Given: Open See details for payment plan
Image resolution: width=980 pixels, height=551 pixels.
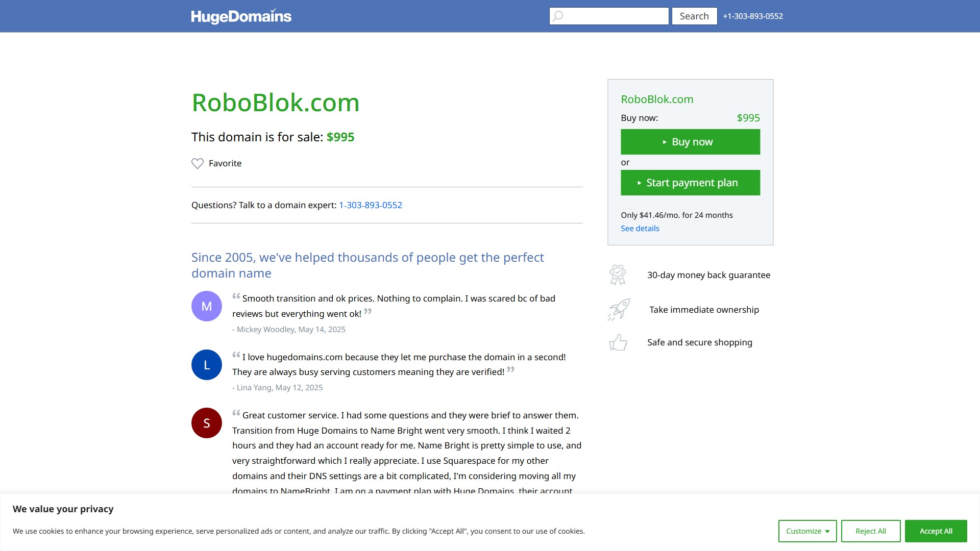Looking at the screenshot, I should (x=640, y=228).
